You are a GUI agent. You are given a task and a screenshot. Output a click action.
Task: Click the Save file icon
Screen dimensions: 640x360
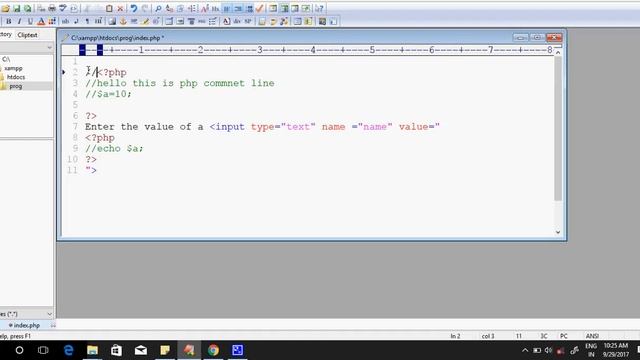coord(16,8)
